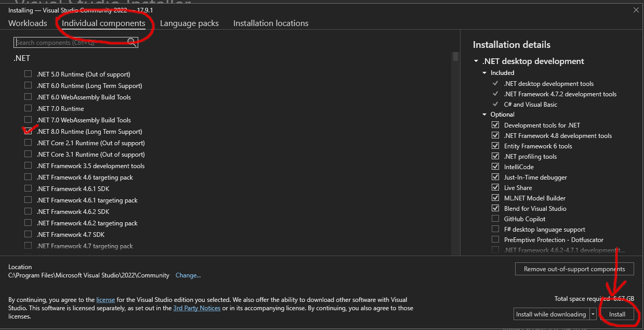The image size is (644, 330).
Task: Disable Entity Framework 6 tools
Action: (495, 146)
